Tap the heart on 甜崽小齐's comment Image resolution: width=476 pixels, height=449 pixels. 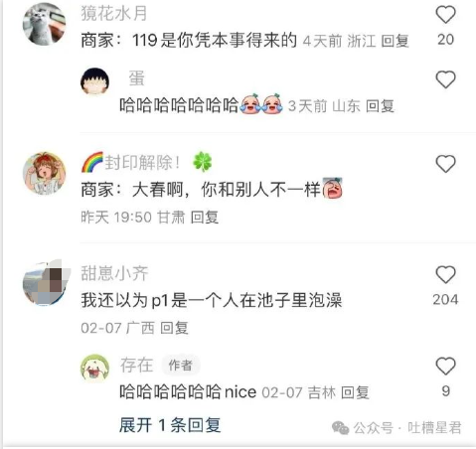tap(445, 274)
